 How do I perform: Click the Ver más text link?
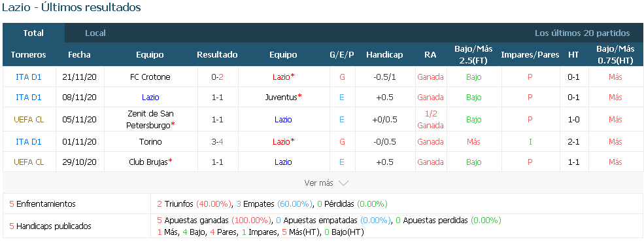pyautogui.click(x=318, y=183)
